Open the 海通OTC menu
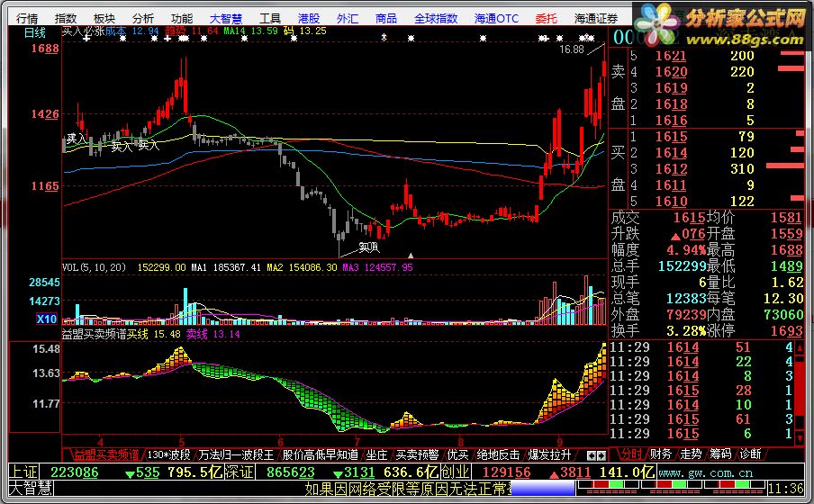 click(496, 19)
